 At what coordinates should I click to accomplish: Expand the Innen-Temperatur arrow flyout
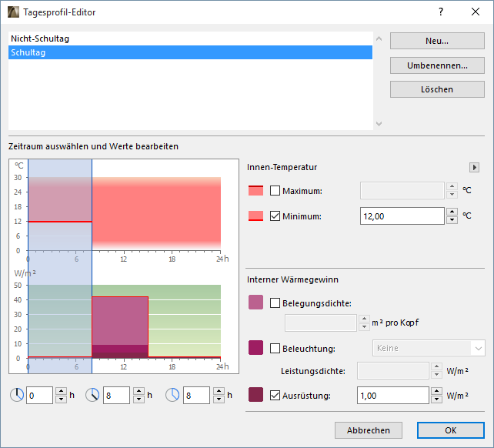click(x=474, y=167)
